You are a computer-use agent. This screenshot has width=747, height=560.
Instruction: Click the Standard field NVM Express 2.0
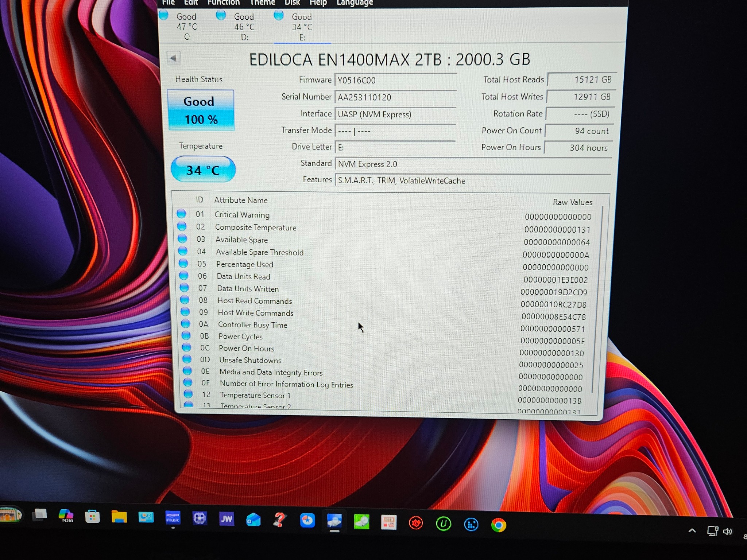point(473,164)
